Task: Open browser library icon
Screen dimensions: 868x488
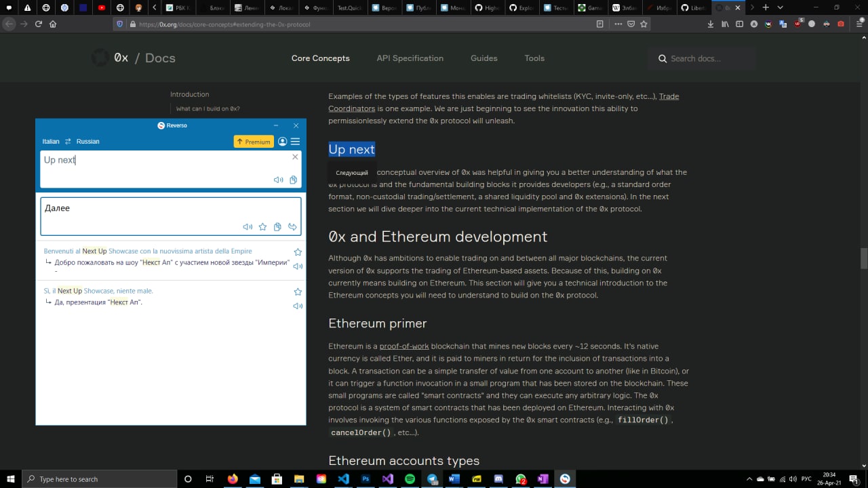Action: [x=725, y=24]
